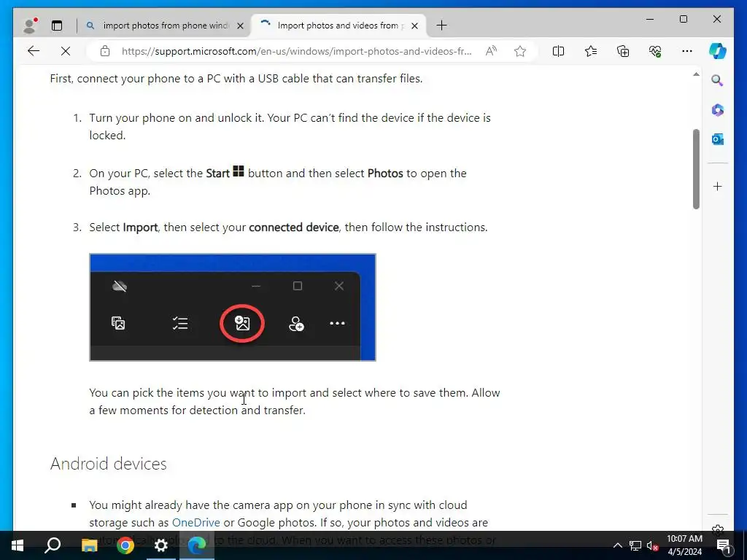Go back to the previous page
The height and width of the screenshot is (560, 747).
tap(34, 51)
